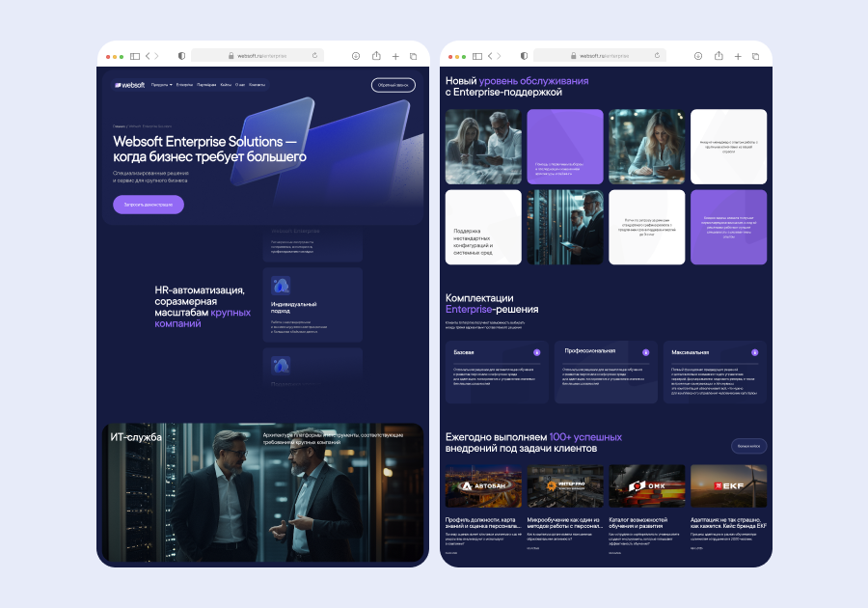Click the tab overview icon in right browser window
This screenshot has height=608, width=868.
tap(756, 56)
